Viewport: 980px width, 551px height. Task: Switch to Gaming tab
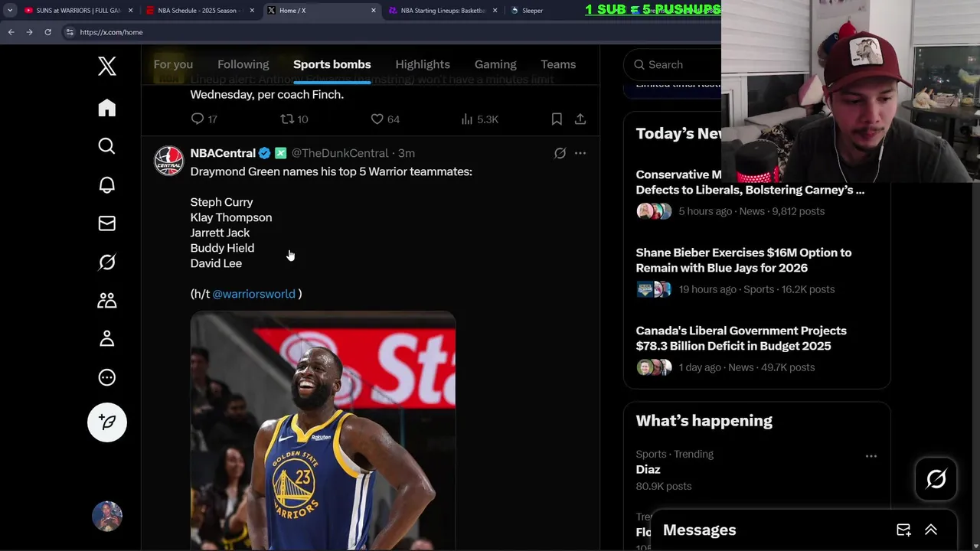click(495, 64)
